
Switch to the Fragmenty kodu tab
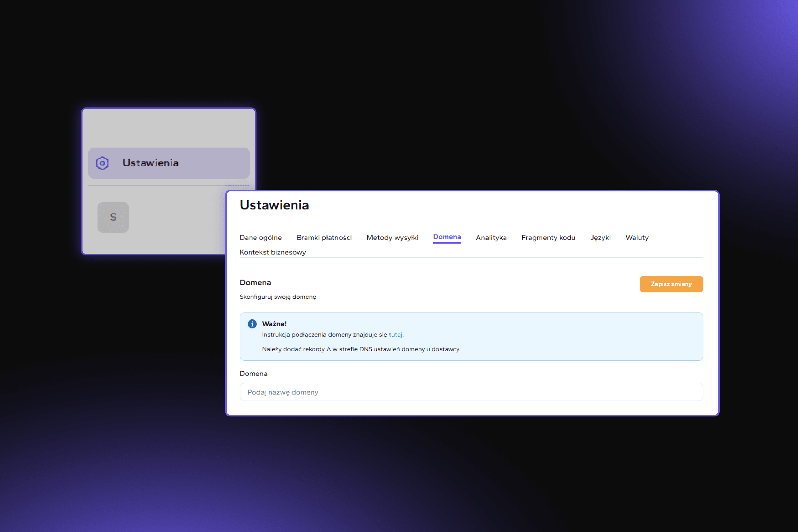(x=548, y=238)
